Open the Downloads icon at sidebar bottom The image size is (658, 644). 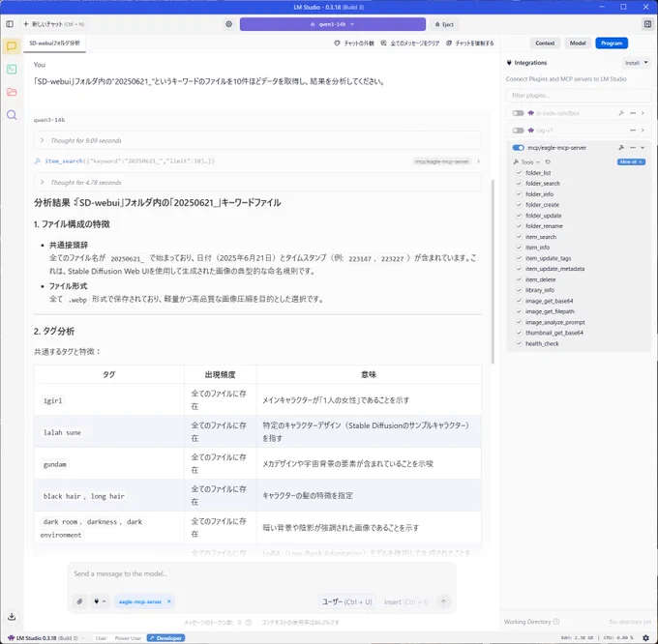point(12,616)
